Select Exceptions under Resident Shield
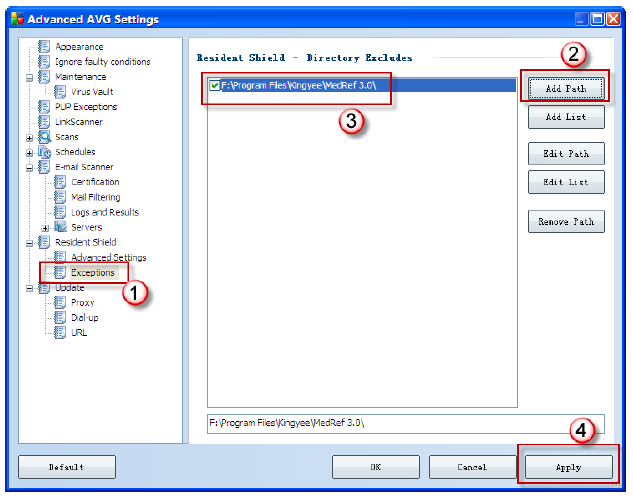This screenshot has width=633, height=497. 93,273
